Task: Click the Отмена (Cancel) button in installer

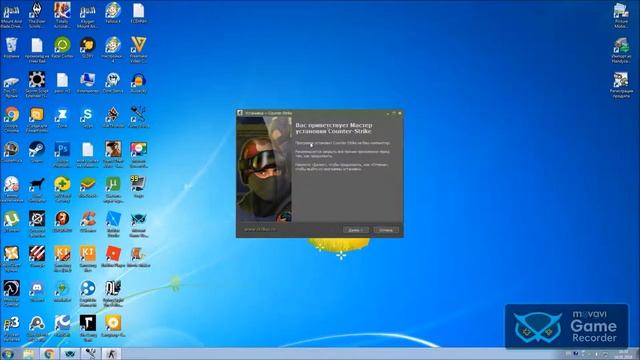Action: tap(386, 230)
